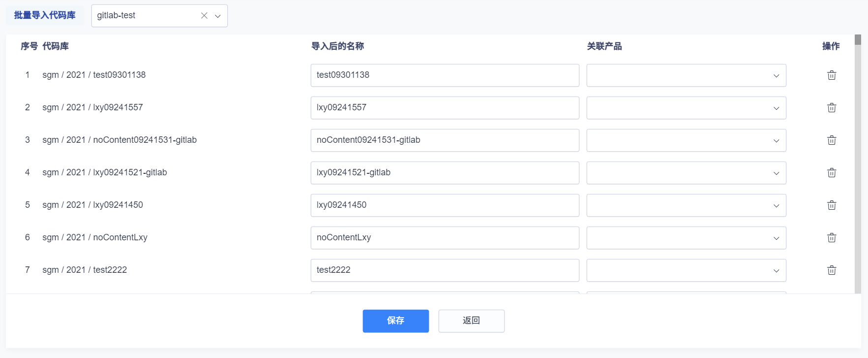Delete the test2222 repository row
Image resolution: width=868 pixels, height=358 pixels.
point(832,270)
